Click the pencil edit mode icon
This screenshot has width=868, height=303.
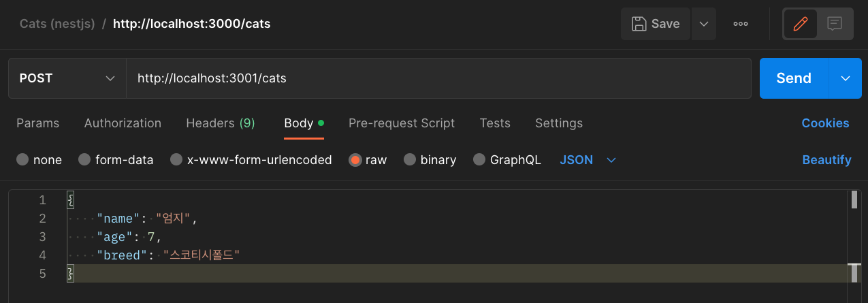click(x=800, y=24)
